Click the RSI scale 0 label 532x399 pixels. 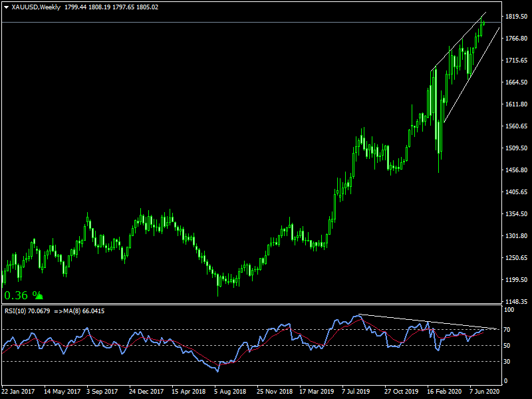[506, 381]
